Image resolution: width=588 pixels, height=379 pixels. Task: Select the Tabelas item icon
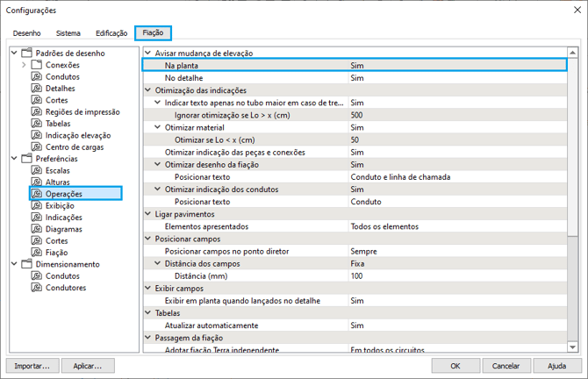[37, 124]
